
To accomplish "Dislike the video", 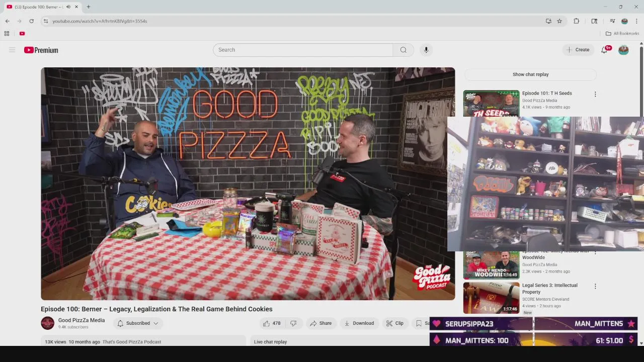I will tap(294, 323).
